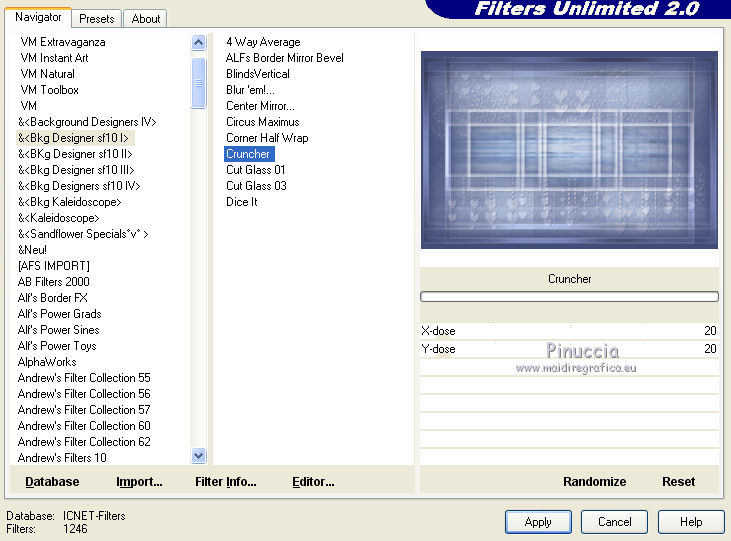Choose the Blur 'em!... filter
The height and width of the screenshot is (541, 731).
(250, 90)
